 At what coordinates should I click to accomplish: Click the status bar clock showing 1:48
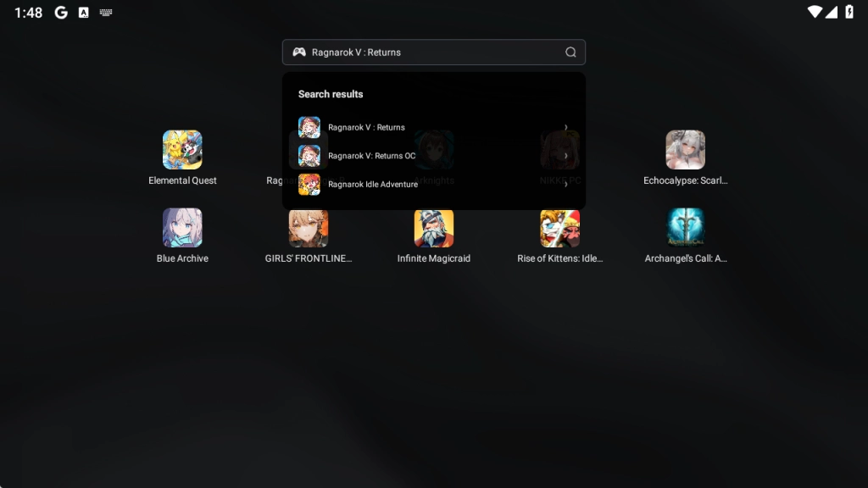click(28, 13)
